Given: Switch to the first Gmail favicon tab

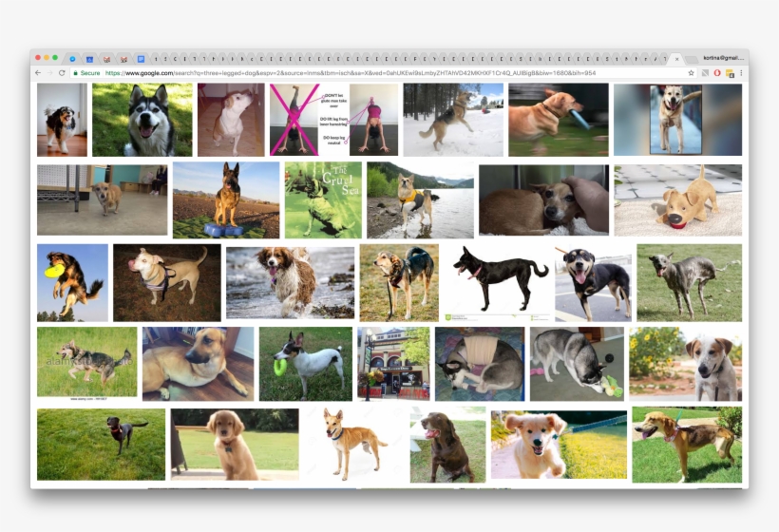Looking at the screenshot, I should (106, 59).
